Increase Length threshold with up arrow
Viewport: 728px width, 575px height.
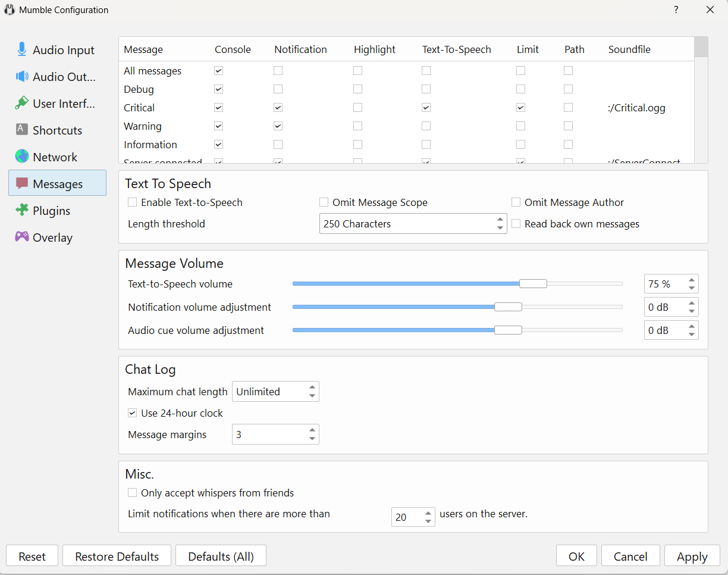500,220
